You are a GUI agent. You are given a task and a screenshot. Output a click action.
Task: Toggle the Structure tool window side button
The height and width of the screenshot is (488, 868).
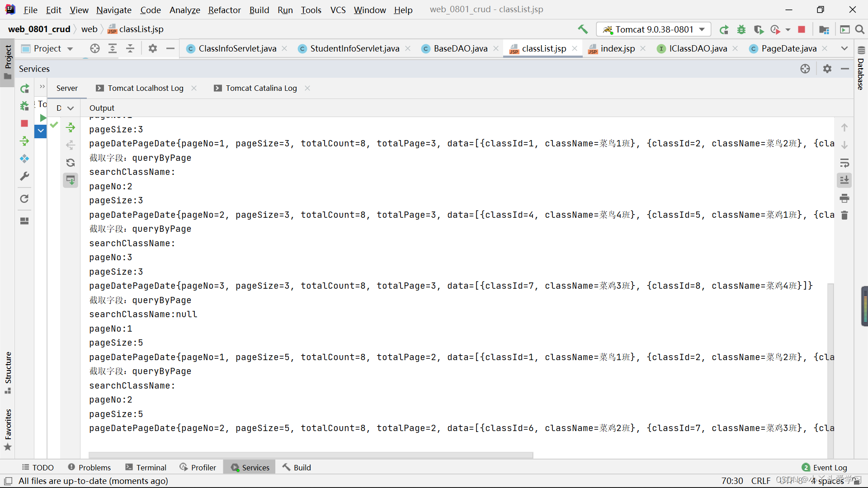tap(8, 373)
